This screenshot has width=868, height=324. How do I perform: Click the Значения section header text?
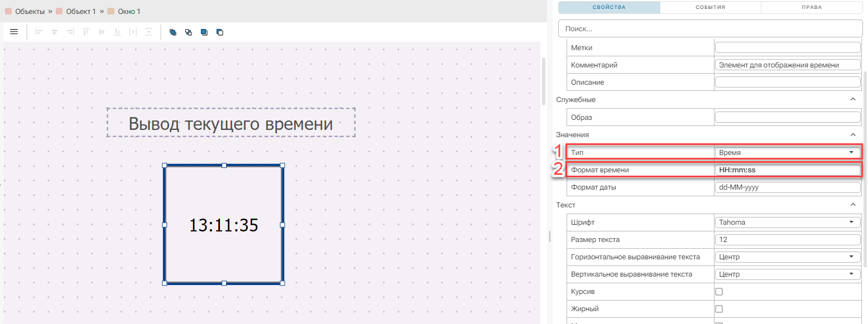[x=572, y=134]
